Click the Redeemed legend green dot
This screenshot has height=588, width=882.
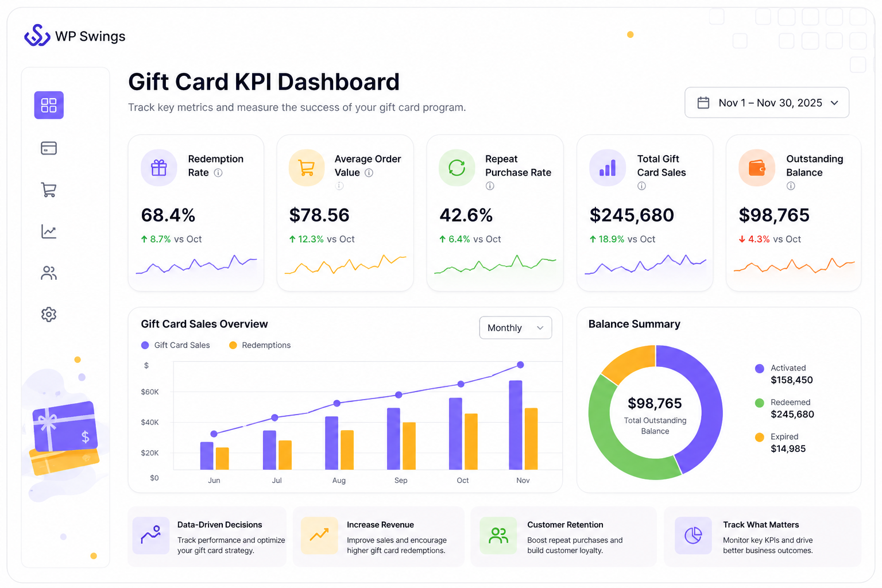pos(760,403)
